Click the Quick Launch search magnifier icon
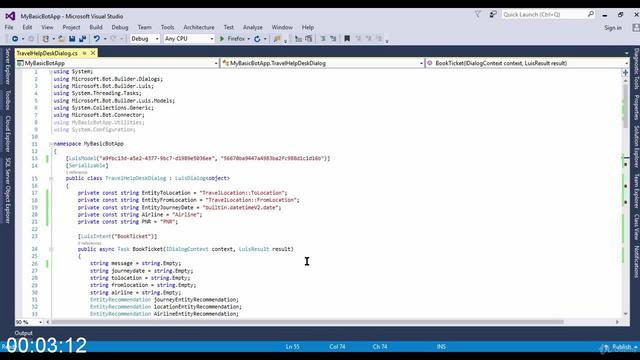The image size is (640, 360). [591, 14]
